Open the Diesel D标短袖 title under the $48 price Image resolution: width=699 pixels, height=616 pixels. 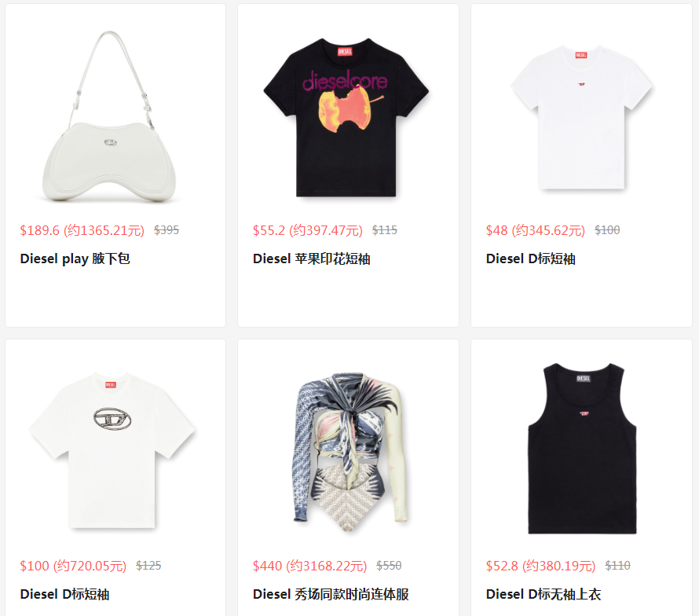530,258
